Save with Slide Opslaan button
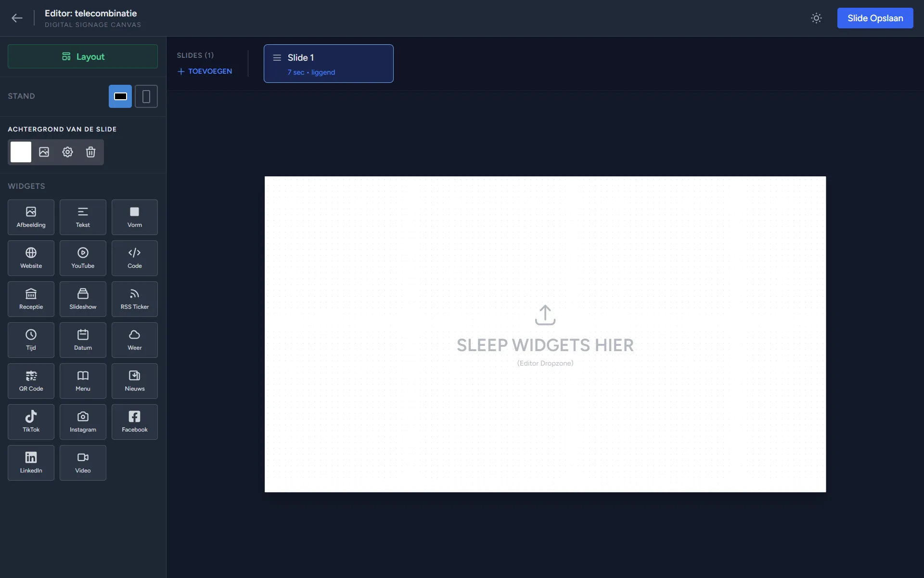The image size is (924, 578). tap(875, 18)
